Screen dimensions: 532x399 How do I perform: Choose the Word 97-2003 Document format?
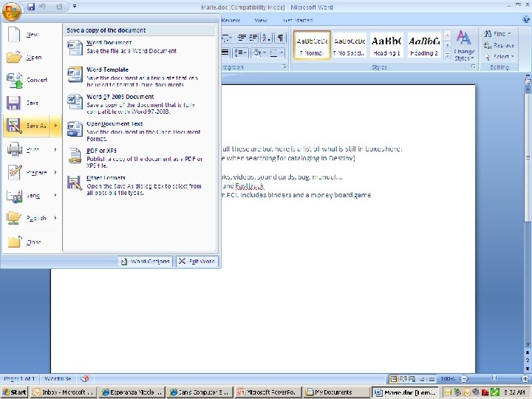point(140,104)
